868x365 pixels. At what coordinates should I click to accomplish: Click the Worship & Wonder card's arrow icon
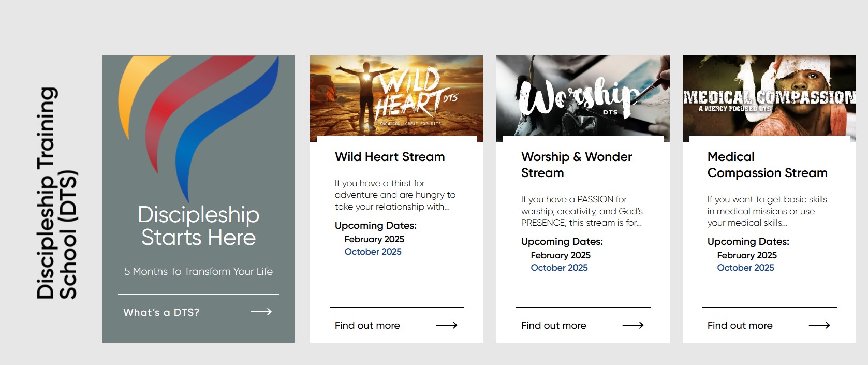coord(632,325)
